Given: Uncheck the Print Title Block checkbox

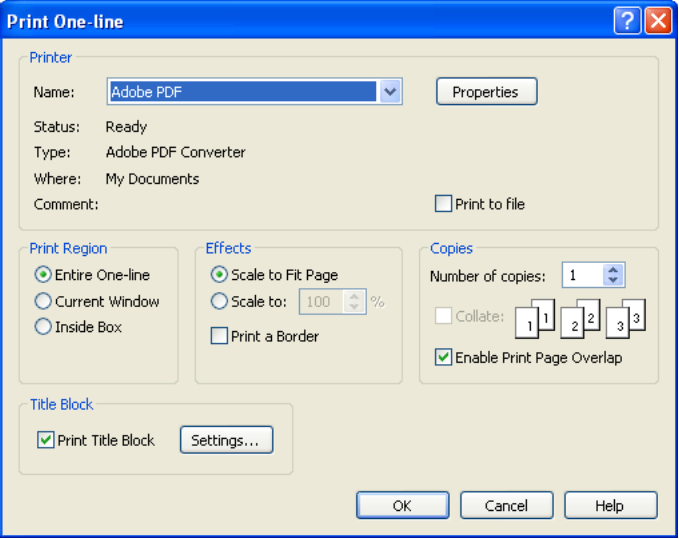Looking at the screenshot, I should (46, 440).
